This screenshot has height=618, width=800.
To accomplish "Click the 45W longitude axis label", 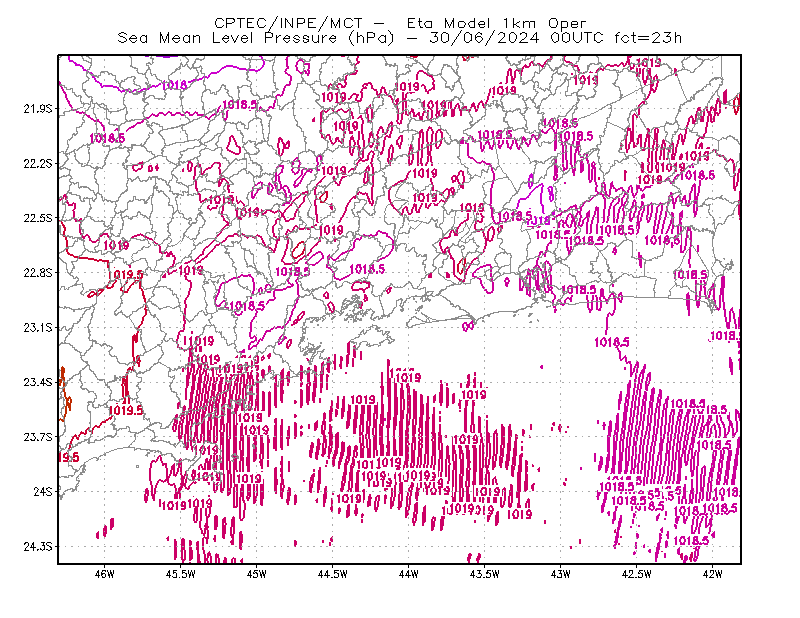I will 257,574.
